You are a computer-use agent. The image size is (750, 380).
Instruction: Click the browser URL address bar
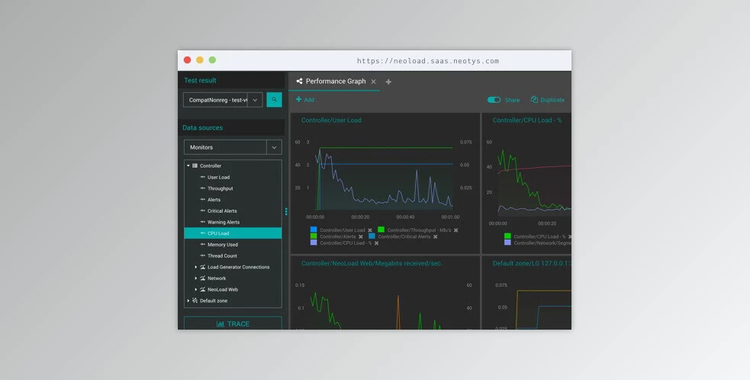tap(428, 61)
